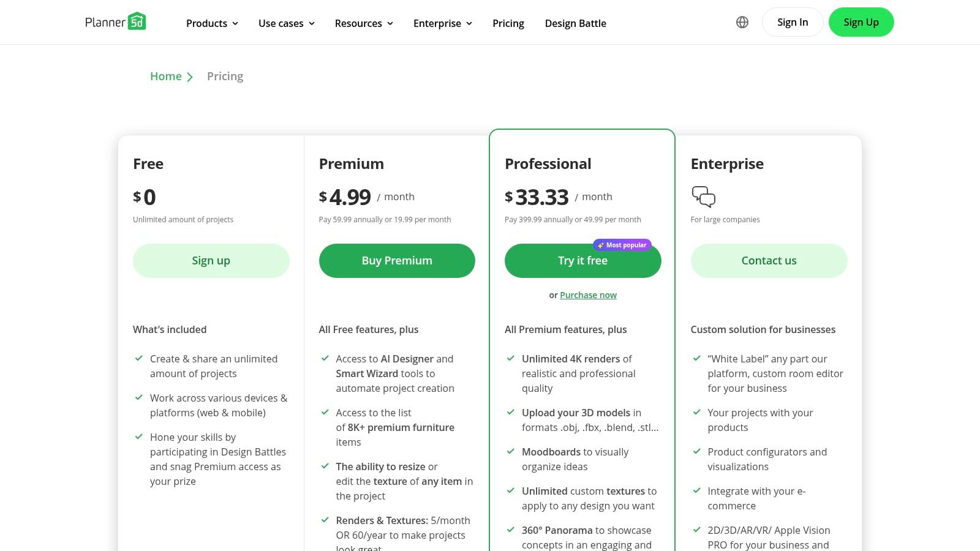Open the language globe selector
Screen dimensions: 980x551
(x=742, y=22)
